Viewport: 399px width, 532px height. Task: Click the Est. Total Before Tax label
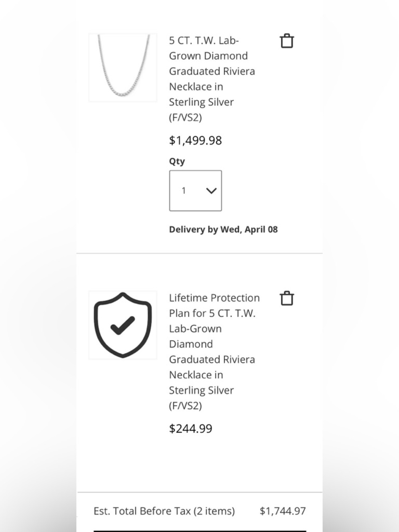pos(142,511)
